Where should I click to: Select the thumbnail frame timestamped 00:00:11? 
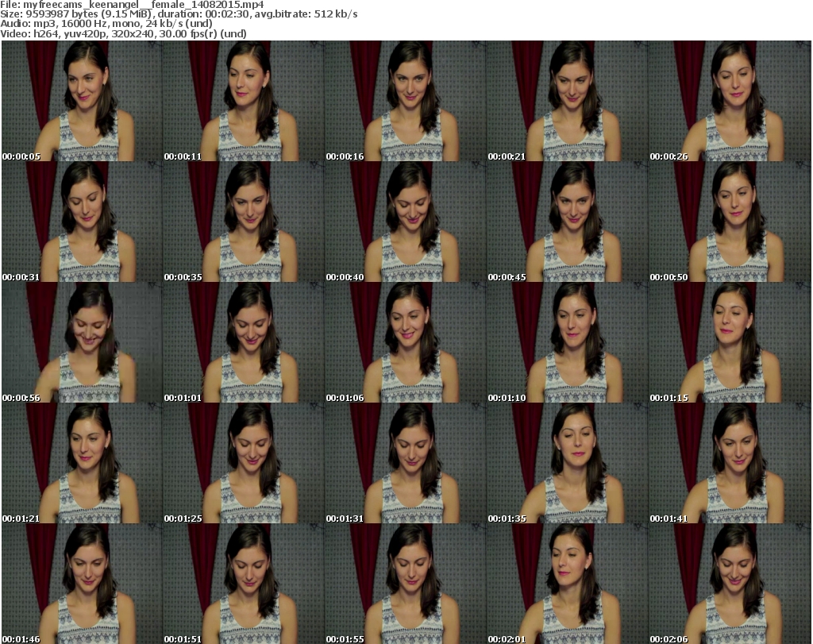(x=244, y=101)
